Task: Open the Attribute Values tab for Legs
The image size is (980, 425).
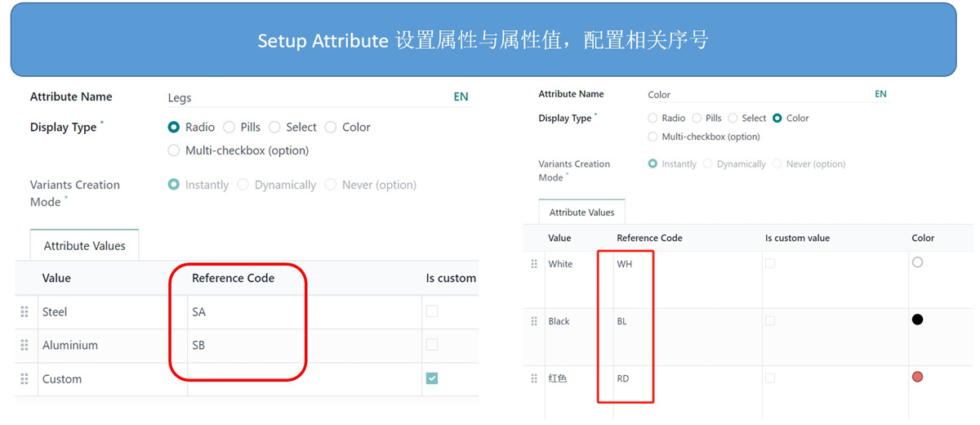Action: [84, 245]
